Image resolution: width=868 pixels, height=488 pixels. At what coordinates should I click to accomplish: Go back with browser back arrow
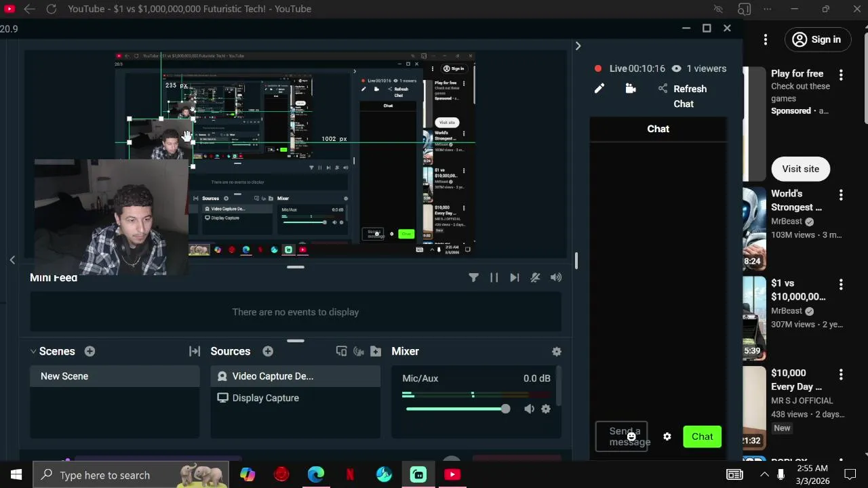pyautogui.click(x=29, y=9)
